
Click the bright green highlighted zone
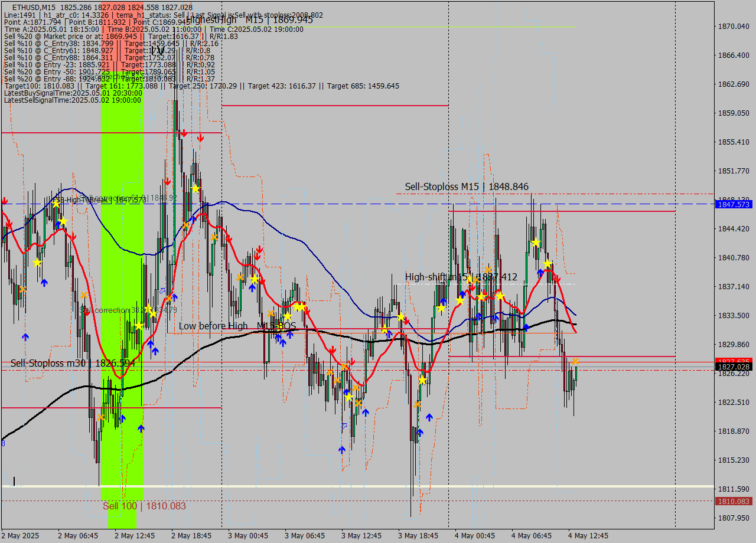122,295
